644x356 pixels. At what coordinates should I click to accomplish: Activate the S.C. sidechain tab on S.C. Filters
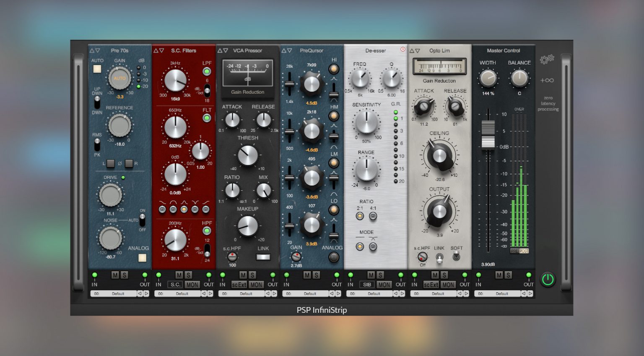pos(176,285)
